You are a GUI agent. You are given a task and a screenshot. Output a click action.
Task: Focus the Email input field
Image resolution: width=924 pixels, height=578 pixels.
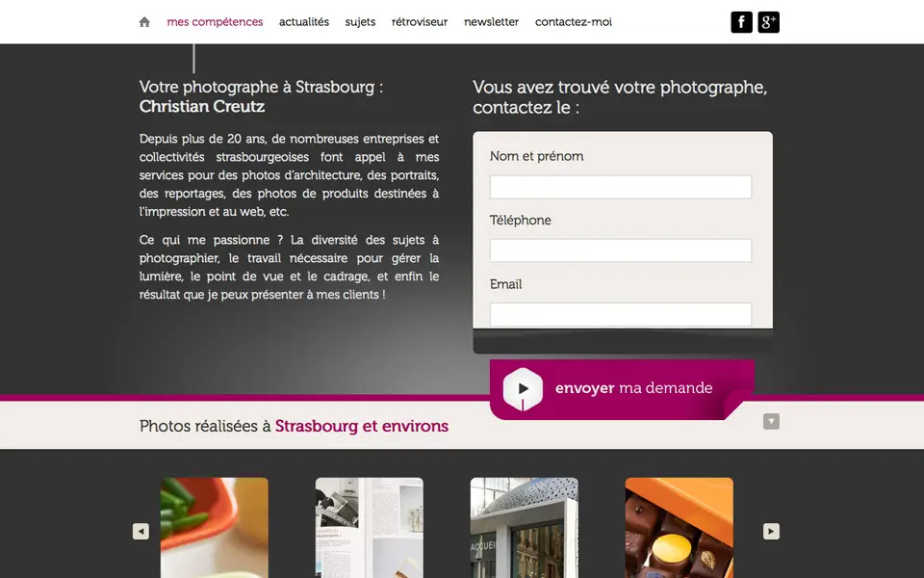point(621,314)
